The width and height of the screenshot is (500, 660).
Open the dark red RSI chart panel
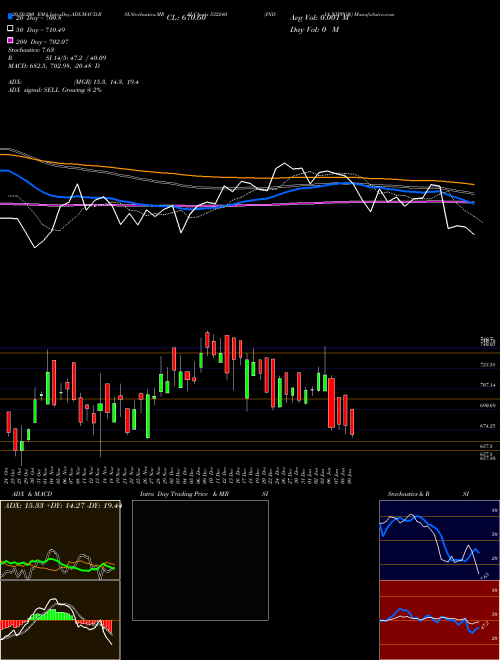(439, 620)
